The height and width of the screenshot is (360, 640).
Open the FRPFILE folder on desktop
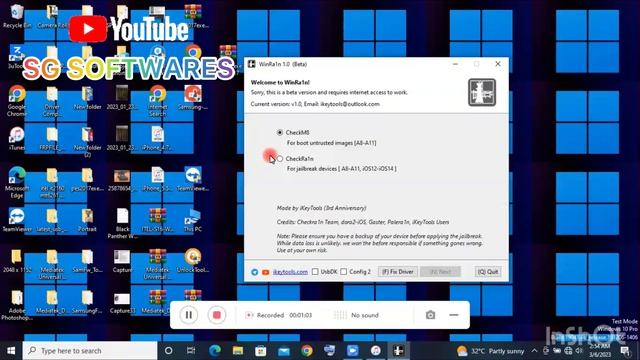(x=52, y=139)
